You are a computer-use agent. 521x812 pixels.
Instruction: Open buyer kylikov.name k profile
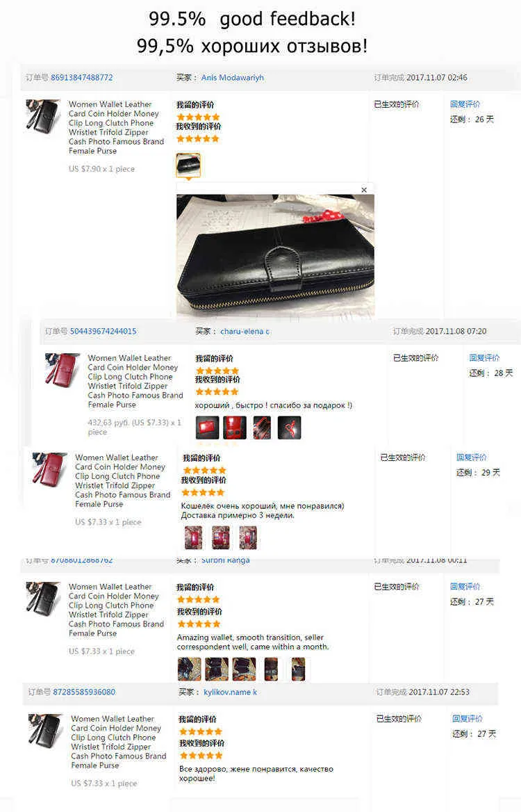click(230, 692)
